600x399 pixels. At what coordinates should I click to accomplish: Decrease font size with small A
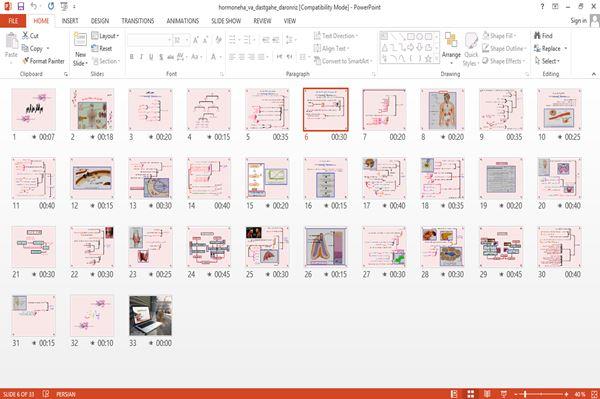(205, 40)
